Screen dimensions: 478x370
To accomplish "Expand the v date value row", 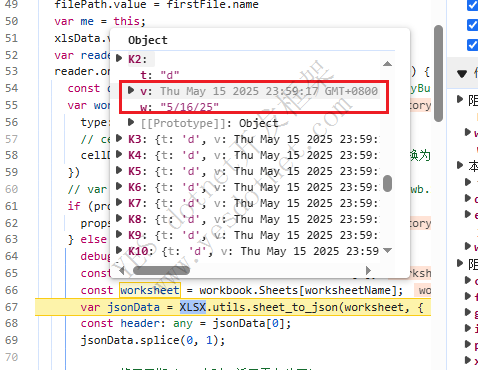I will tap(131, 90).
